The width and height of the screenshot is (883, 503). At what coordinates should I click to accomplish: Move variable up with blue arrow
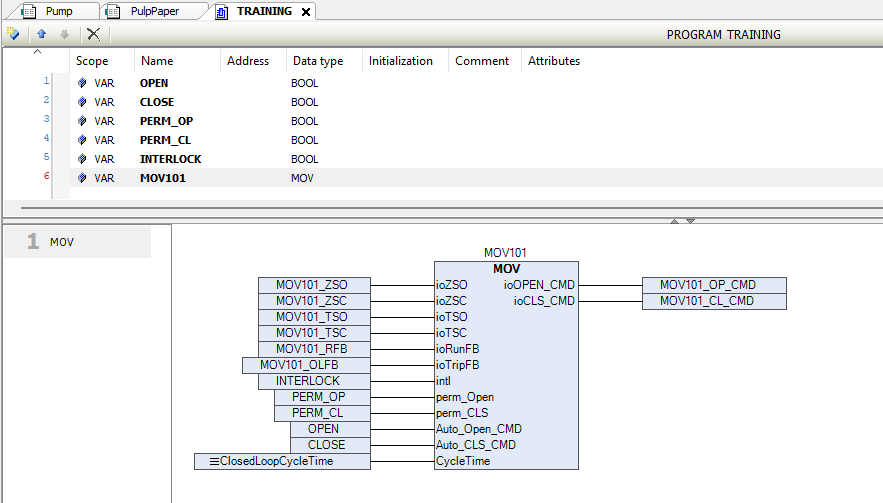tap(42, 34)
